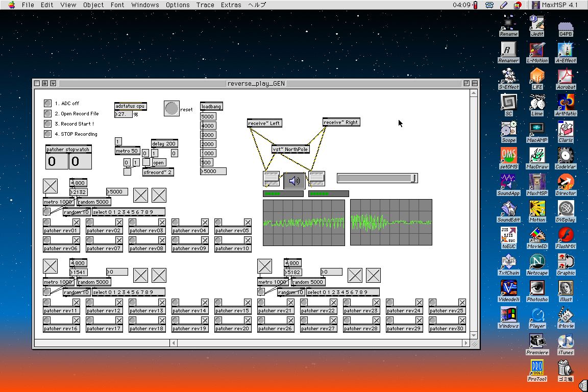Open the Object menu
The image size is (588, 392).
point(93,5)
